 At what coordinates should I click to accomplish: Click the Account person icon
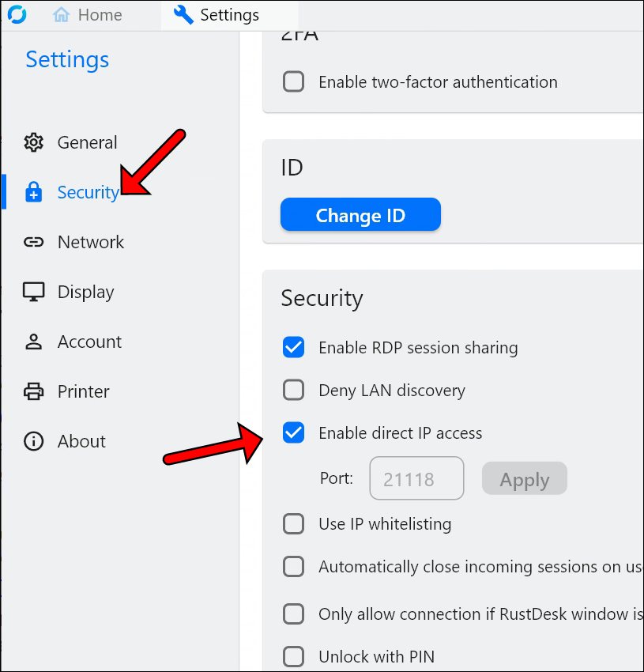click(33, 342)
